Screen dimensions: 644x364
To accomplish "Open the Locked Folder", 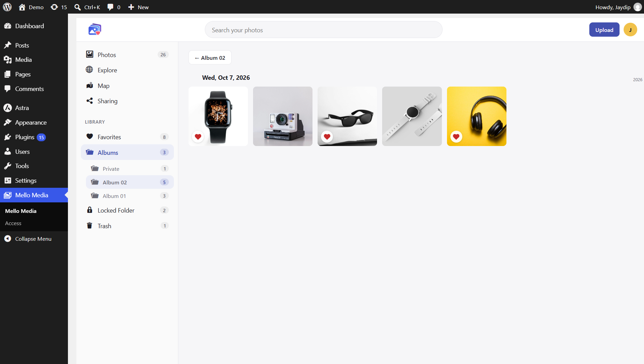I will (x=127, y=210).
